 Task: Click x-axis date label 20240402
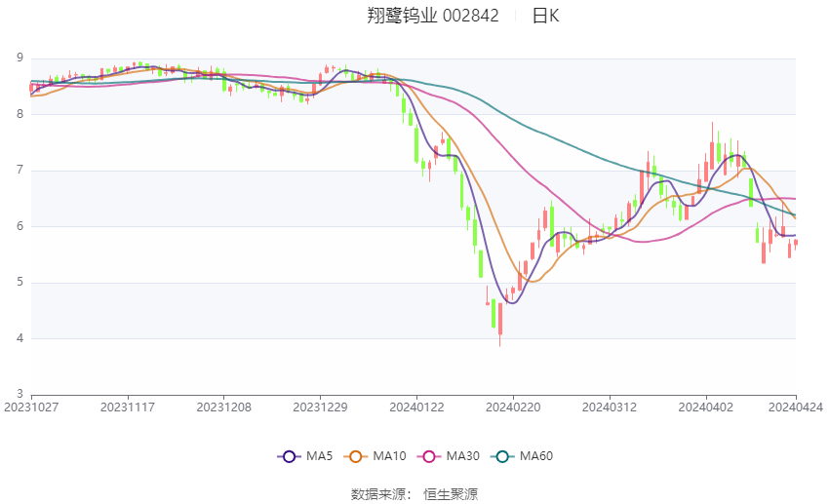click(x=706, y=407)
